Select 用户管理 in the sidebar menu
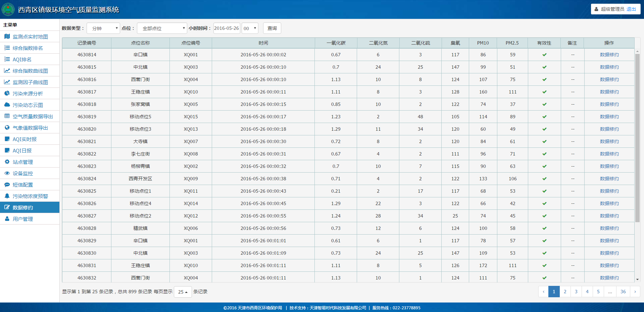 tap(23, 219)
